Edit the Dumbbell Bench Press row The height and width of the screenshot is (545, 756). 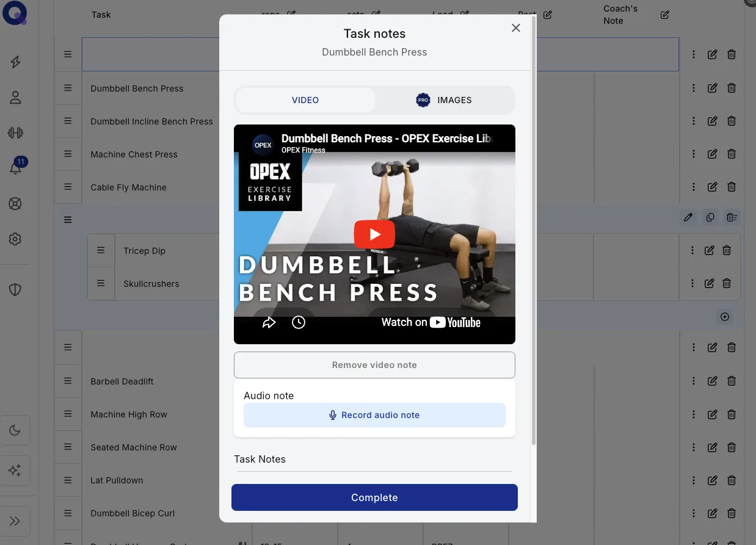[712, 88]
